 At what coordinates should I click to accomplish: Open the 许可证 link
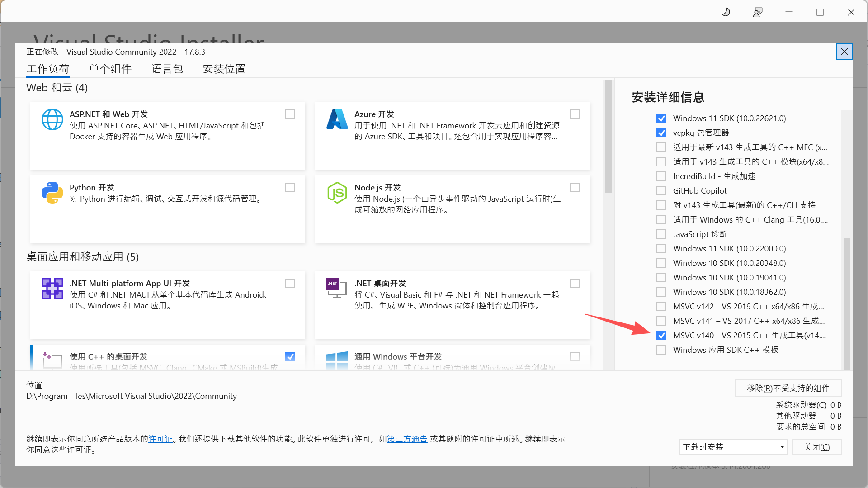point(160,439)
